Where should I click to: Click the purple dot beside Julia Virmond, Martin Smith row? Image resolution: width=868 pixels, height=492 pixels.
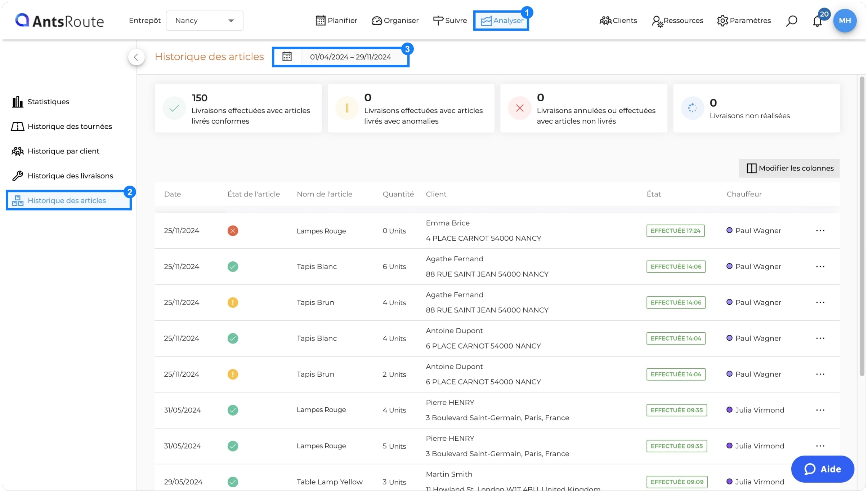point(729,482)
